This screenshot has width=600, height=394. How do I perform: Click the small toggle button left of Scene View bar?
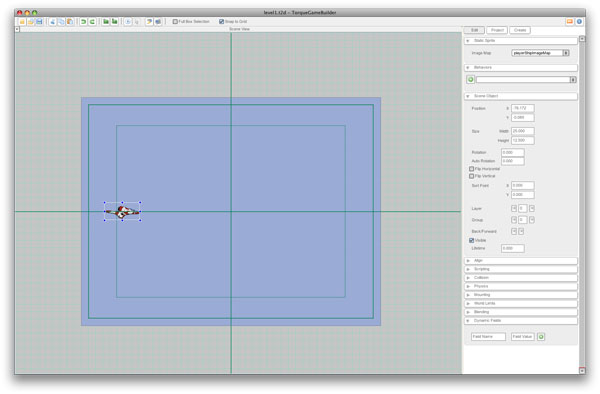17,29
